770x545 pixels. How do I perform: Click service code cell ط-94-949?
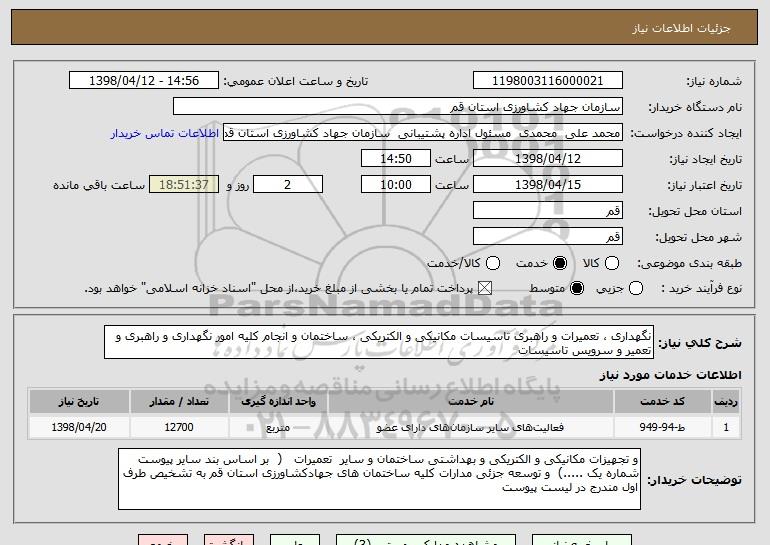tap(662, 427)
